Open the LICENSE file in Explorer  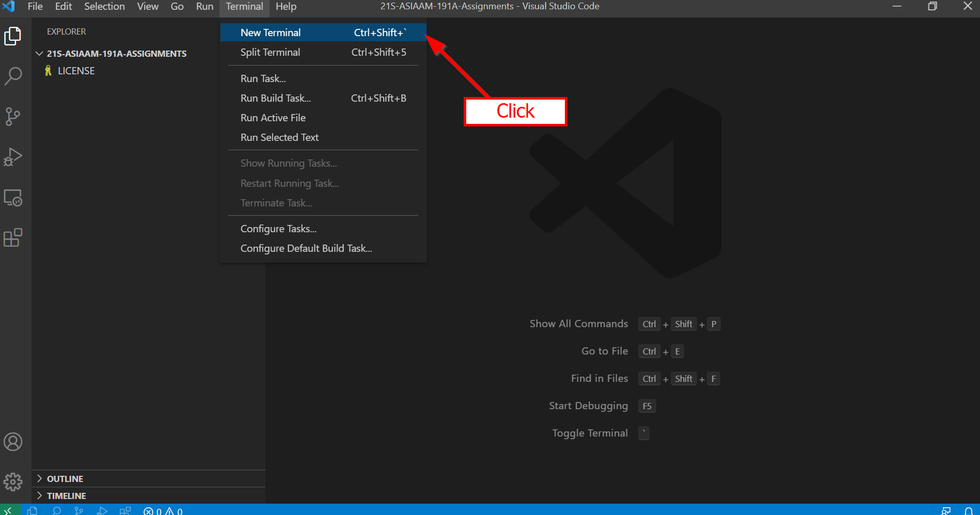[x=76, y=71]
